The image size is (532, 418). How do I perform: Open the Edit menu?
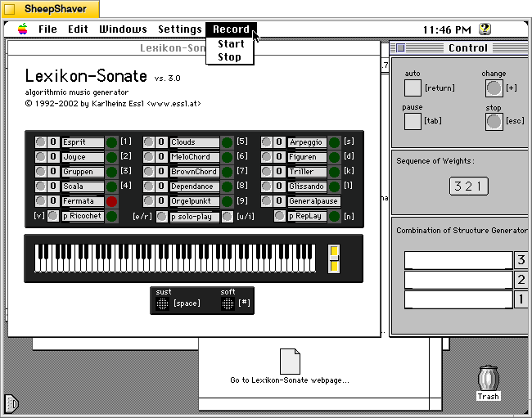point(78,29)
